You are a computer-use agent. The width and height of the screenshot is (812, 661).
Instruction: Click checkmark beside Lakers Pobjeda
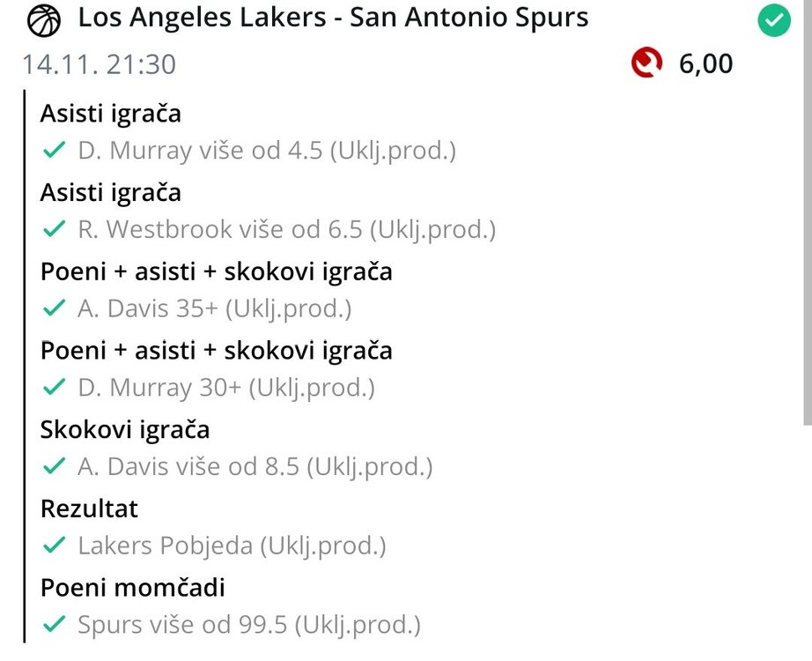[55, 546]
